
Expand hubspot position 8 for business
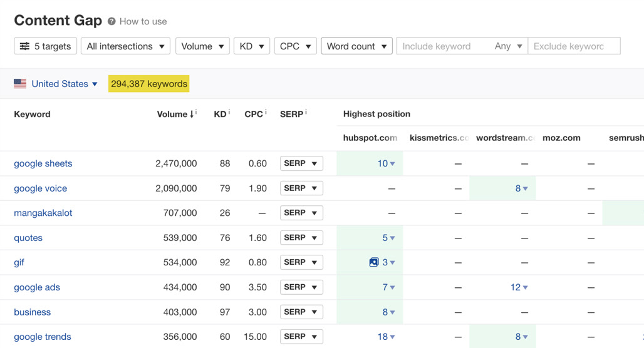coord(388,312)
